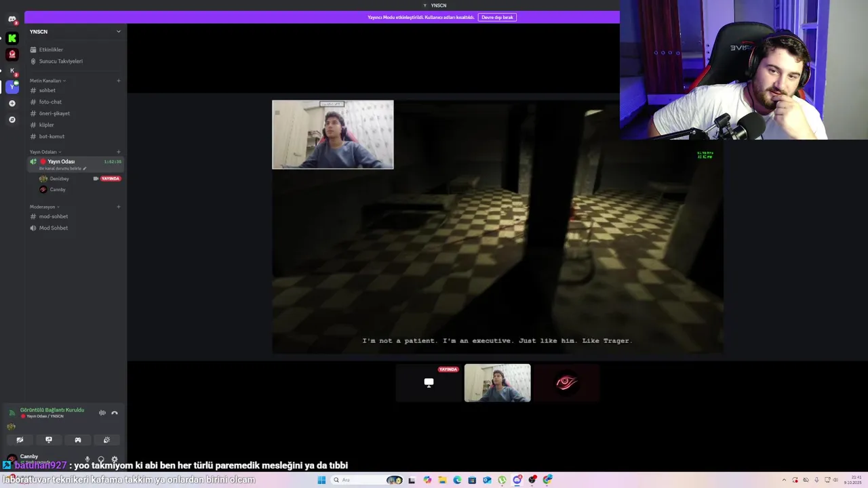Click the YAYINDA badge beside Denizbey
The width and height of the screenshot is (868, 488).
(111, 178)
